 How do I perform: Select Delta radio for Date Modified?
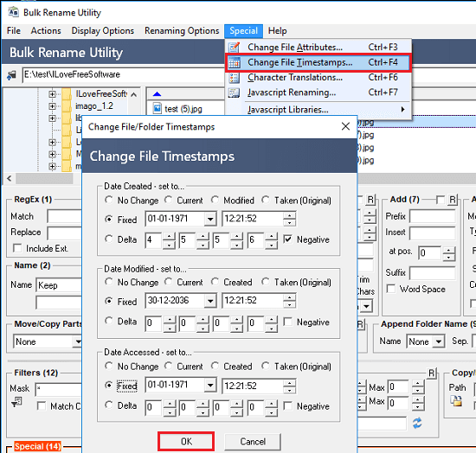point(108,321)
